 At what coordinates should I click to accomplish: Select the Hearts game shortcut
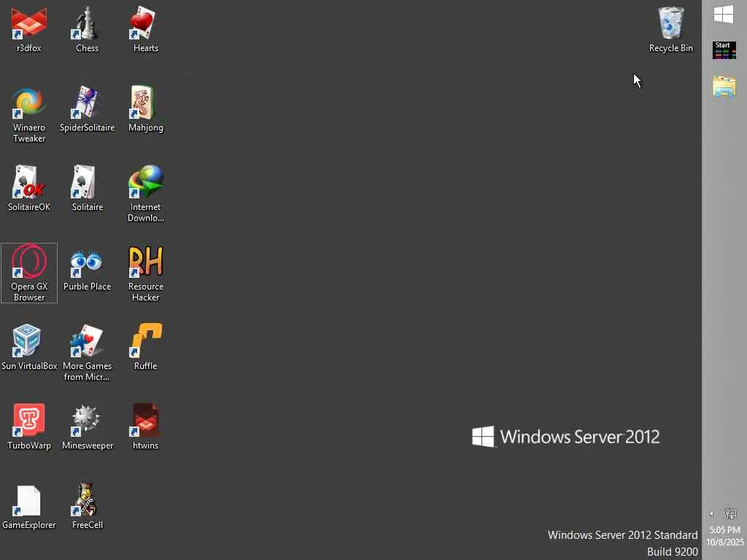coord(146,29)
